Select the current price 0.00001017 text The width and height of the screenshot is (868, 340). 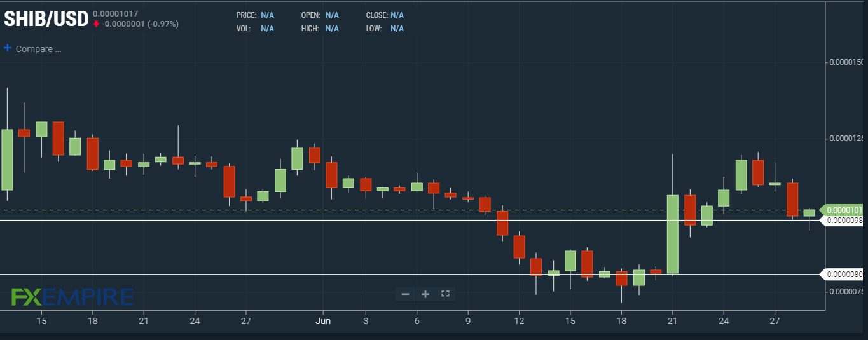click(115, 13)
